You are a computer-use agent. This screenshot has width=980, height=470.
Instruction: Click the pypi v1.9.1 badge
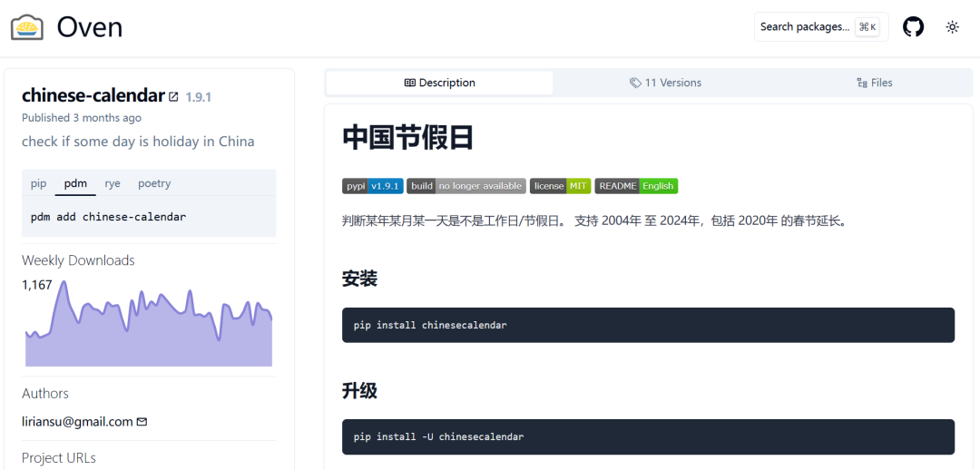[373, 186]
